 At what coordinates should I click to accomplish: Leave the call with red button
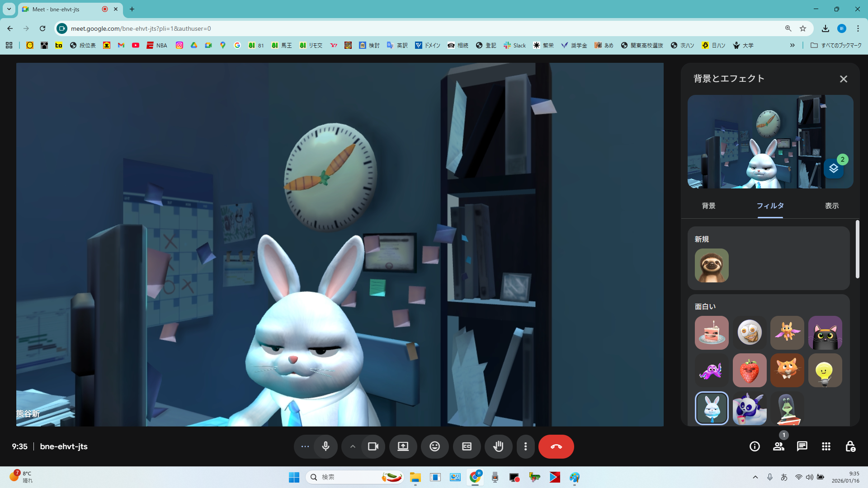[x=556, y=446]
